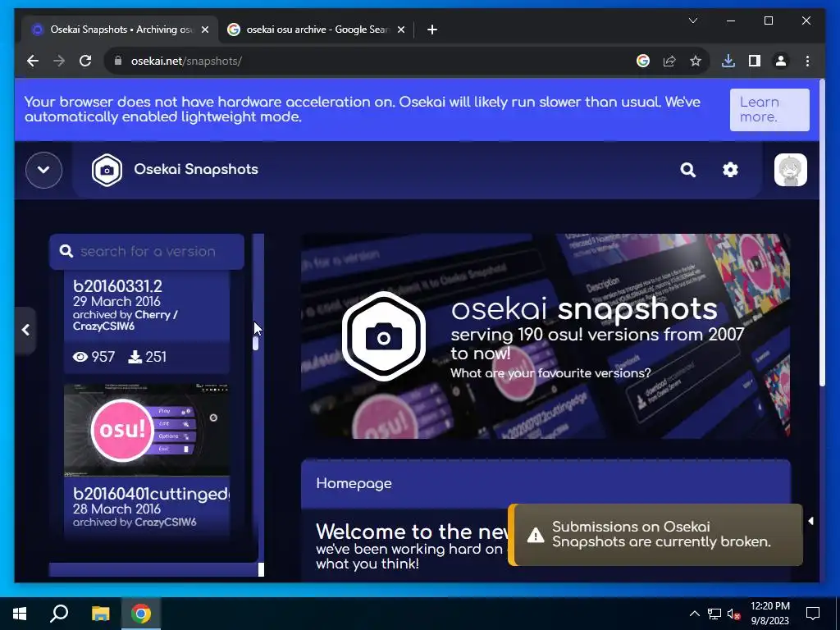840x630 pixels.
Task: Open Chrome downloads icon
Action: click(x=728, y=61)
